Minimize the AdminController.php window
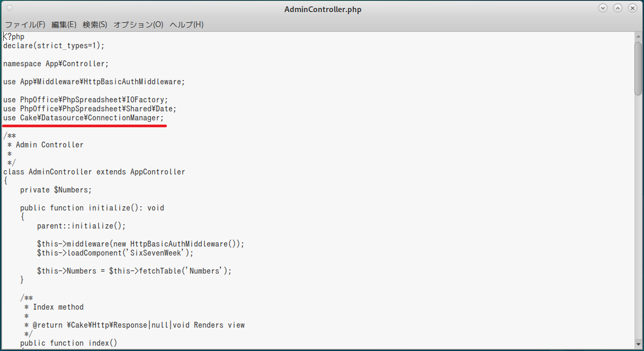Viewport: 644px width, 351px height. [x=603, y=8]
